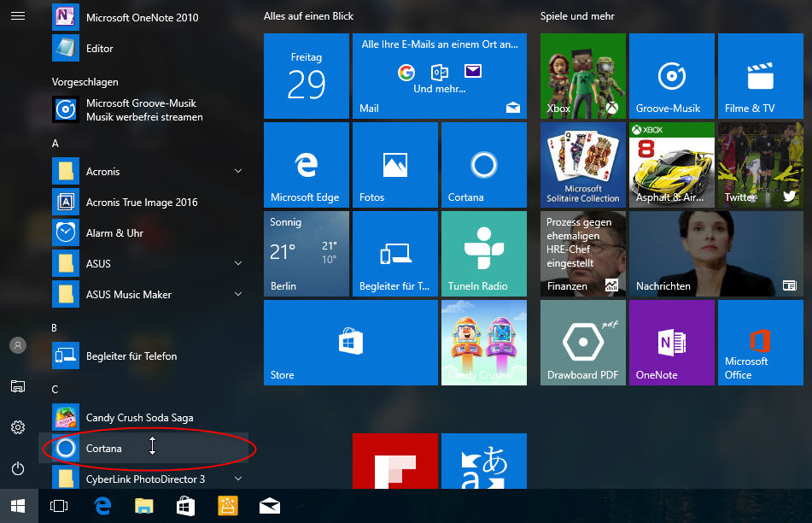Open the Candy Crush tile
The width and height of the screenshot is (812, 523).
click(484, 343)
